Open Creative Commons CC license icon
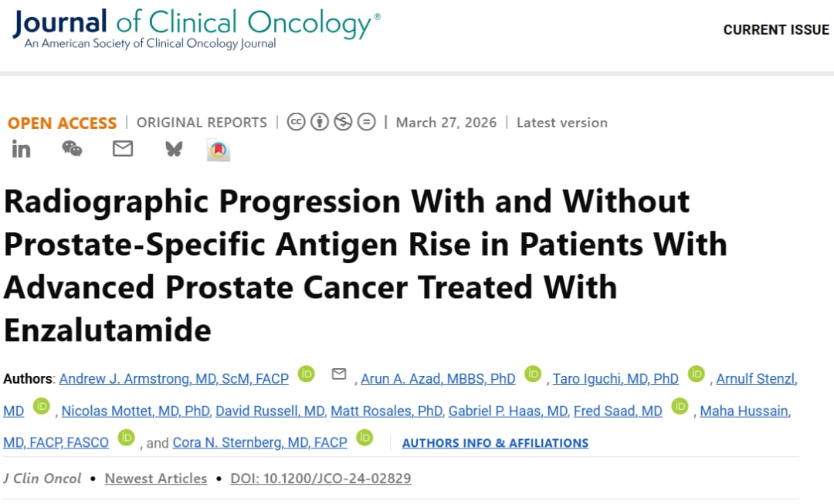Viewport: 834px width, 504px height. pos(297,122)
